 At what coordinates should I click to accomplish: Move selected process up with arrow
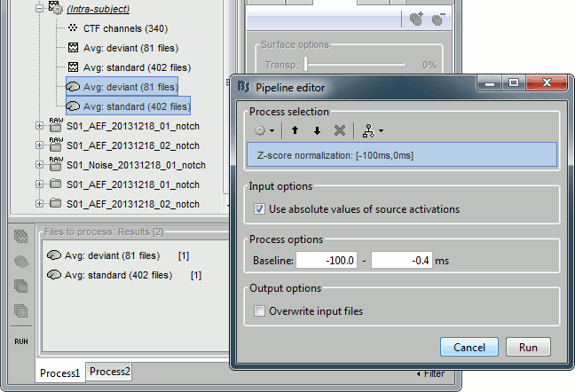pyautogui.click(x=296, y=130)
